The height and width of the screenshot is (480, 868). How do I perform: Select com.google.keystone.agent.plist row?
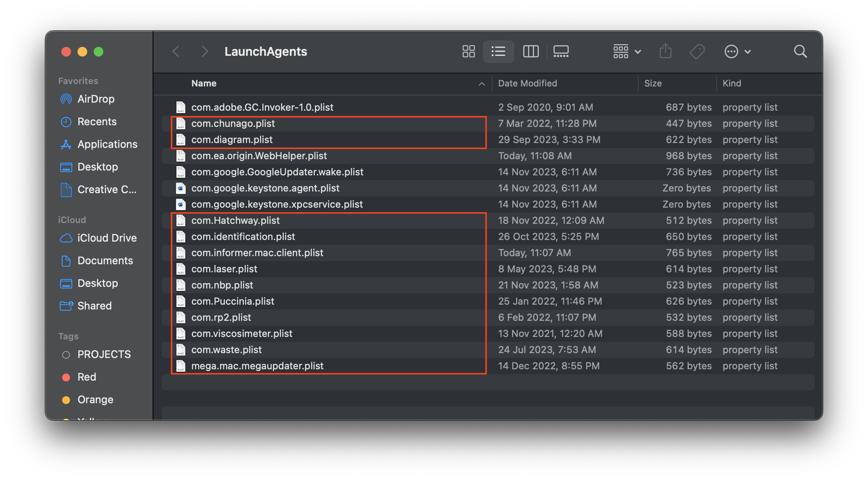coord(265,188)
